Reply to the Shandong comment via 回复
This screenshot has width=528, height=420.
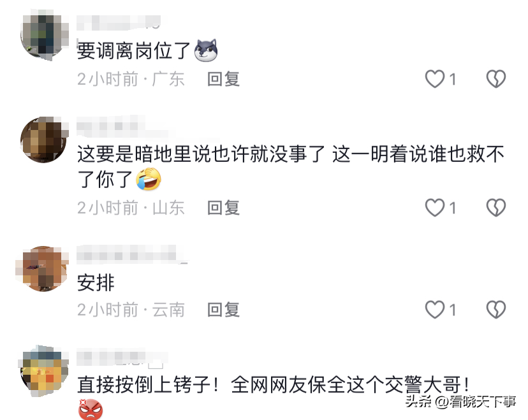(x=223, y=208)
